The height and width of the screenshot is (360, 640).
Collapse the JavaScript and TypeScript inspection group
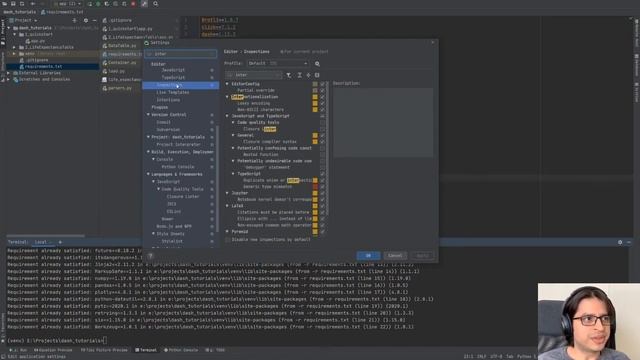tap(227, 116)
